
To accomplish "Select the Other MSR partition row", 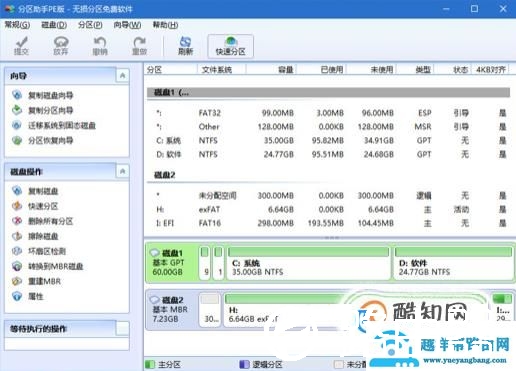I will [x=328, y=127].
